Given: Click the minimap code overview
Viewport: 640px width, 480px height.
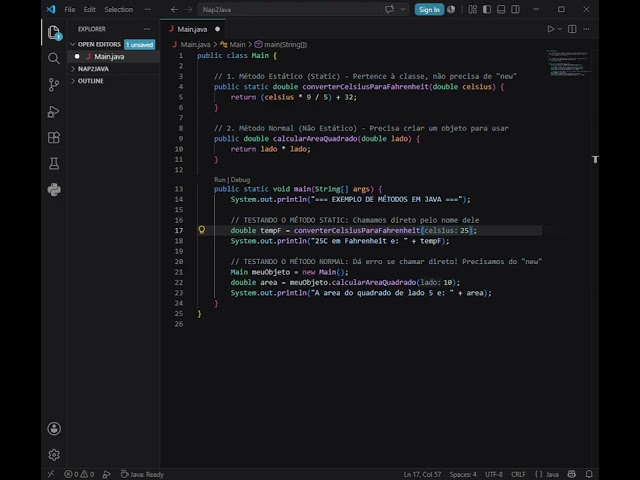Looking at the screenshot, I should click(569, 63).
